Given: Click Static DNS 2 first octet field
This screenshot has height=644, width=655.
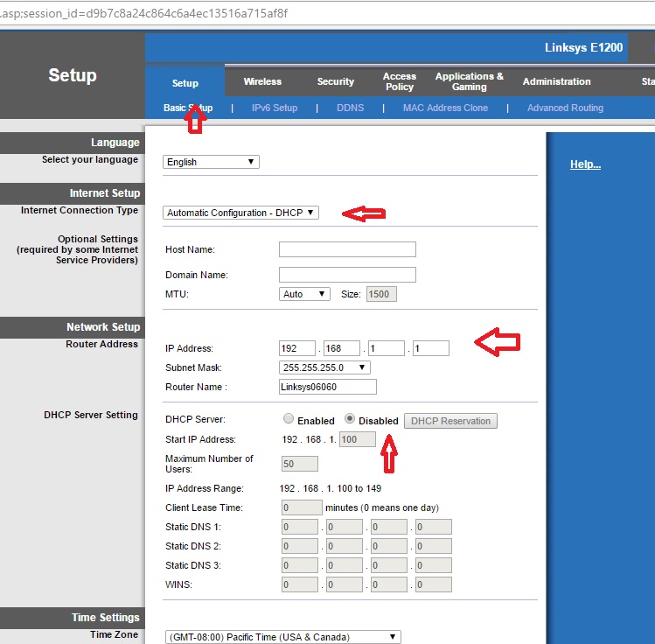Looking at the screenshot, I should tap(299, 546).
